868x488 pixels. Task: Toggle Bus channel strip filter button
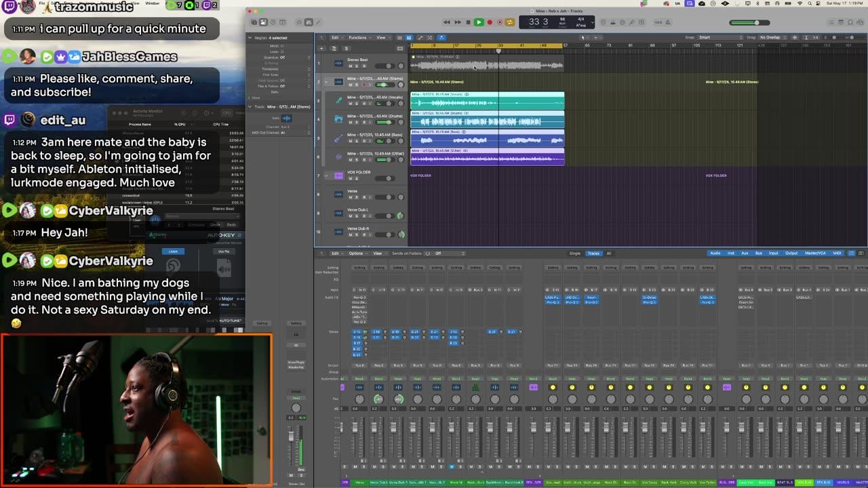pyautogui.click(x=759, y=253)
